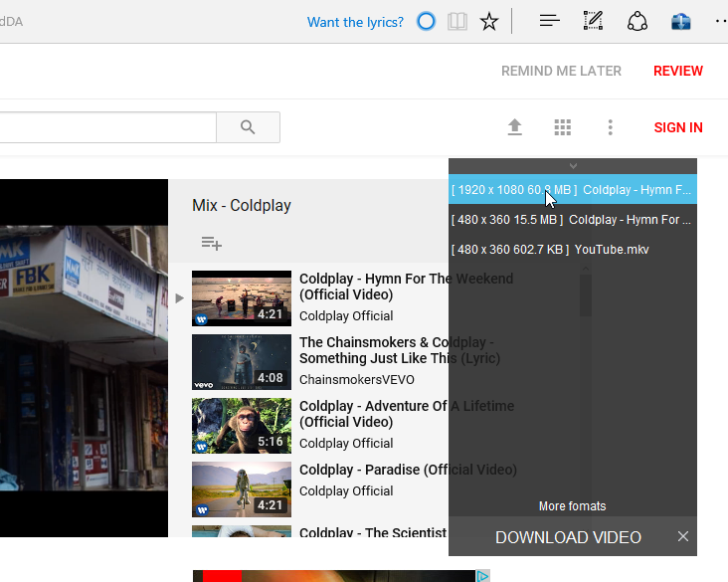Click the More fomats link

click(x=572, y=505)
